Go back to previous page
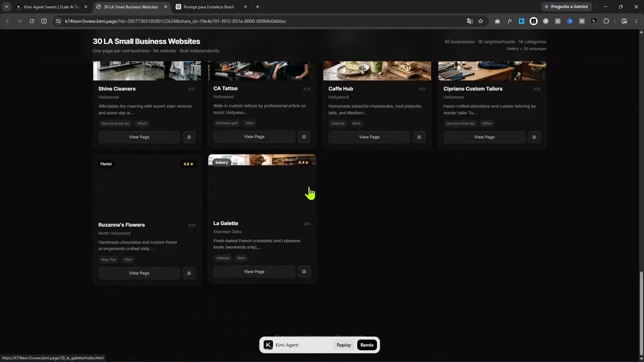Image resolution: width=644 pixels, height=362 pixels. pyautogui.click(x=8, y=21)
